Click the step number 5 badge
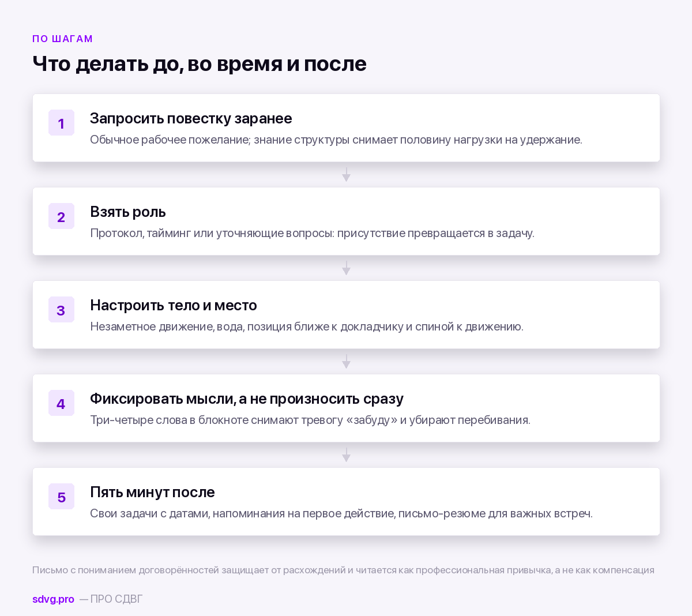 pos(61,497)
